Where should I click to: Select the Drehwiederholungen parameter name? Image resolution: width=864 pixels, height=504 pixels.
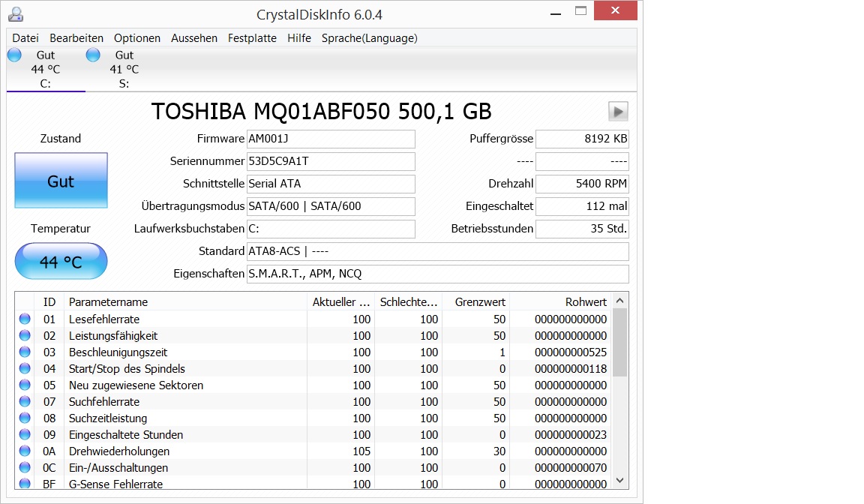click(119, 451)
